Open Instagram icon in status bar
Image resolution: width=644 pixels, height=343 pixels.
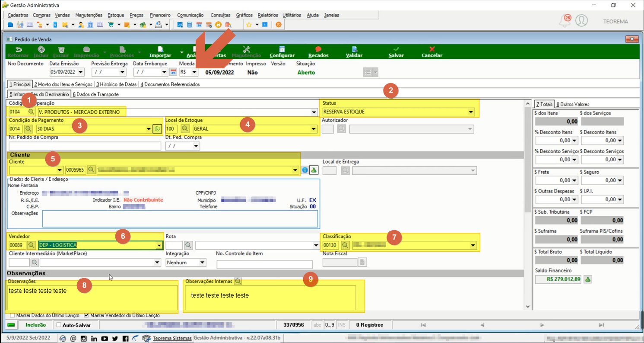[83, 338]
